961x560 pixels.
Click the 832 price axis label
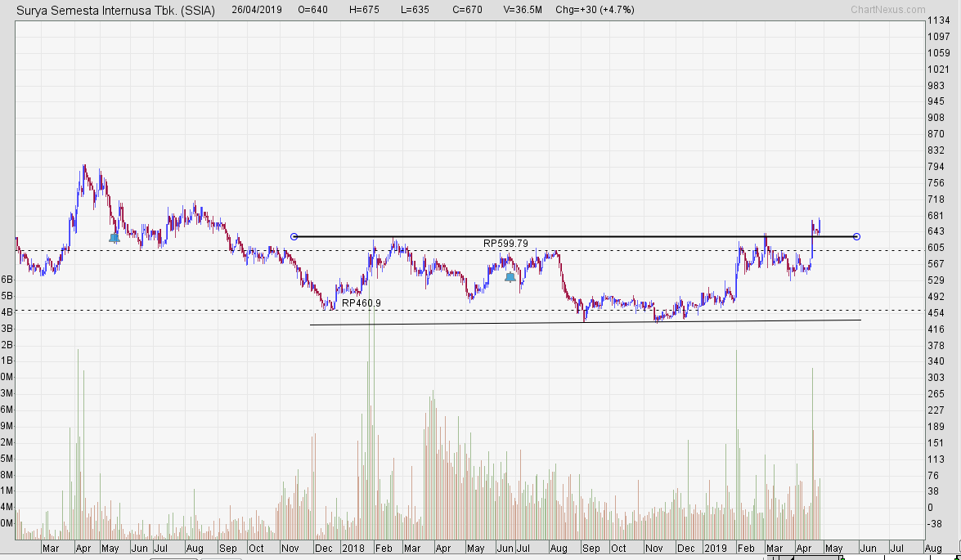point(936,150)
